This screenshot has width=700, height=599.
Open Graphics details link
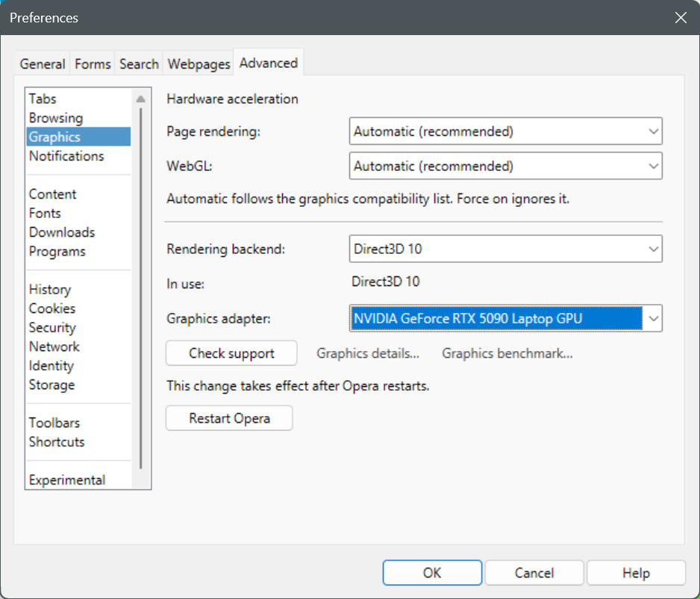coord(368,353)
